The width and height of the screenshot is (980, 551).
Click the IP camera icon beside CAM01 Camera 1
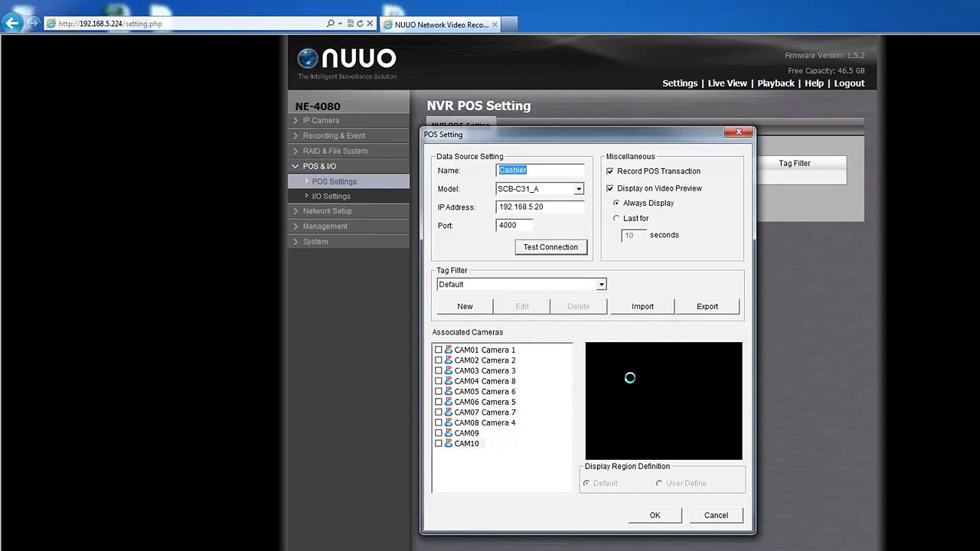pyautogui.click(x=449, y=350)
